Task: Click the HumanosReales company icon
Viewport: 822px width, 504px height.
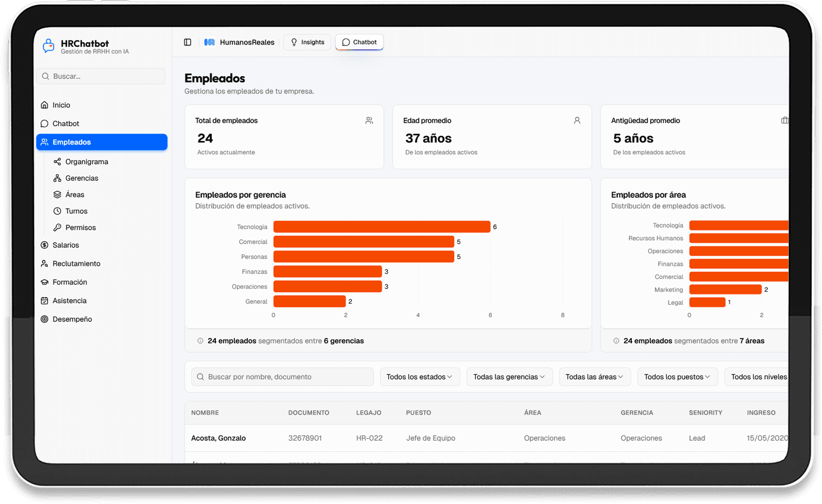Action: tap(210, 42)
